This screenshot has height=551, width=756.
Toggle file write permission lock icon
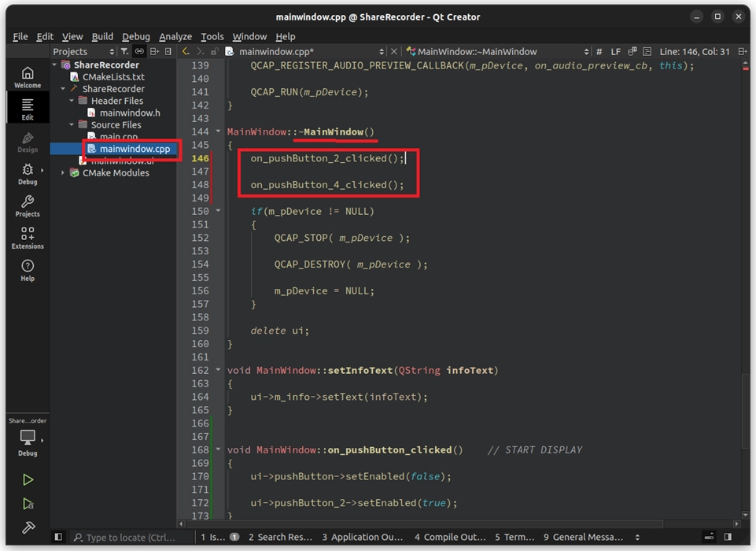click(x=214, y=51)
